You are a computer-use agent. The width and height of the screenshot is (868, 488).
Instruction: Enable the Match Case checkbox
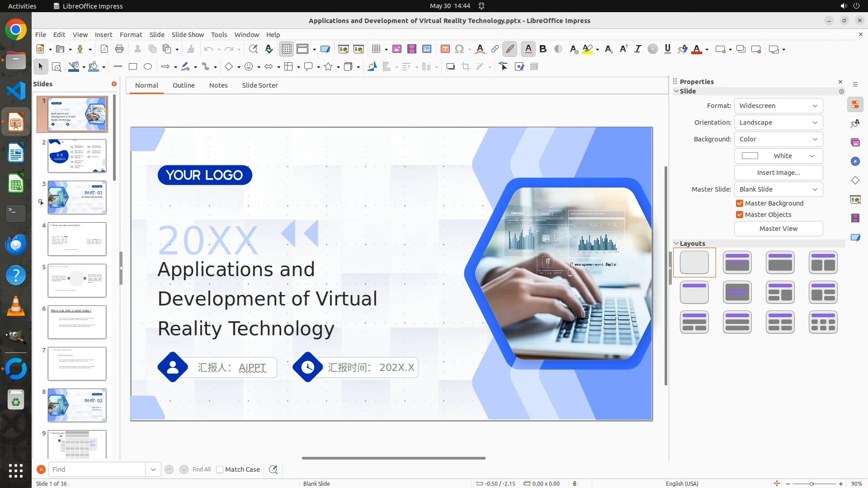click(220, 469)
